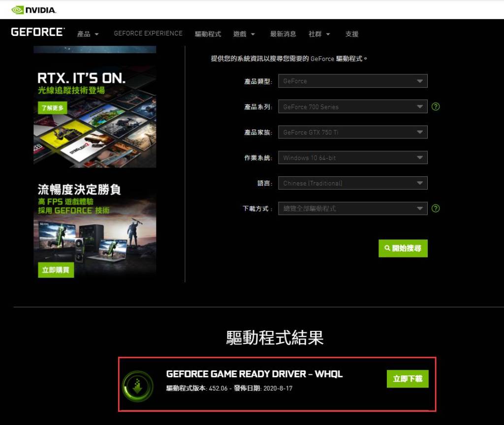Go to 驅動程式 navigation item
504x425 pixels.
pos(208,34)
